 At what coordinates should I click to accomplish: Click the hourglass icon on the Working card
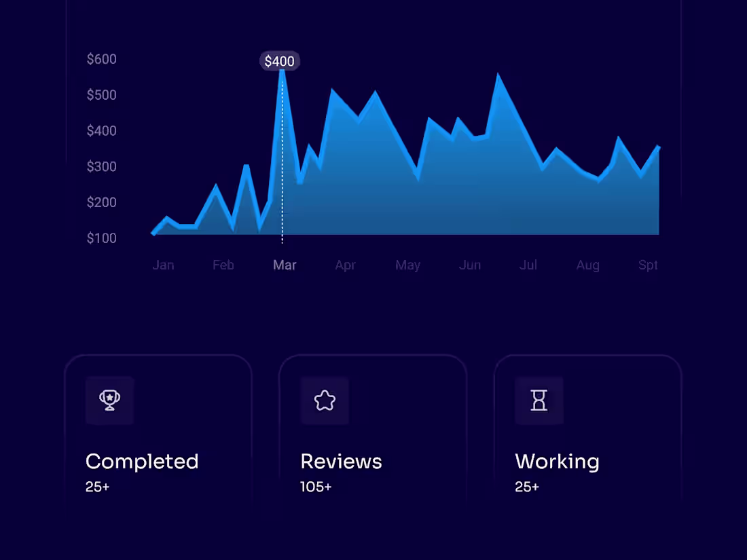click(x=539, y=400)
